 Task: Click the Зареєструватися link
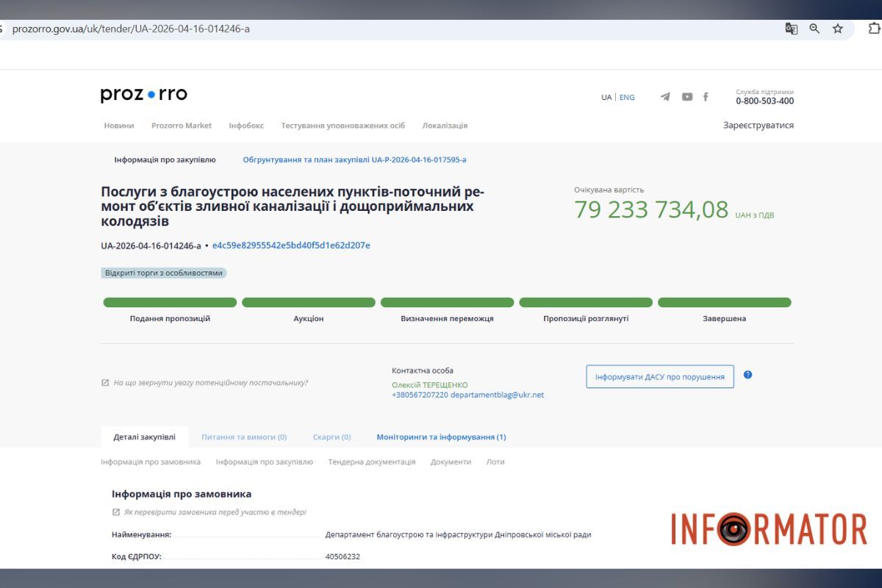pyautogui.click(x=759, y=125)
